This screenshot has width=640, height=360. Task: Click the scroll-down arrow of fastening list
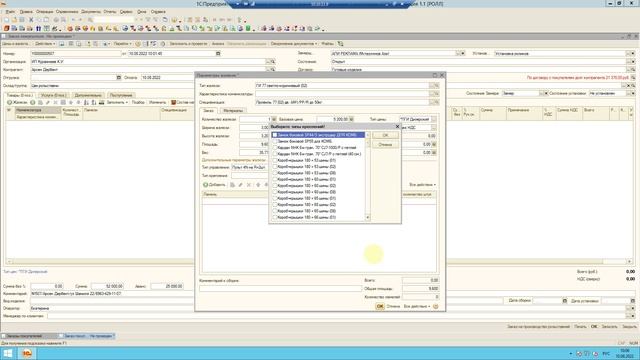point(368,218)
